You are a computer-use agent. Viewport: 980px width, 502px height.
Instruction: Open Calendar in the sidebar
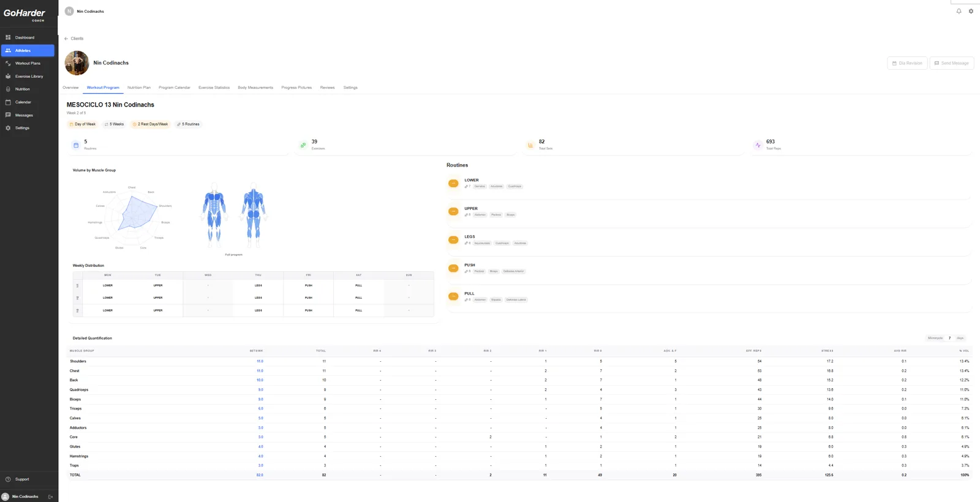(28, 102)
